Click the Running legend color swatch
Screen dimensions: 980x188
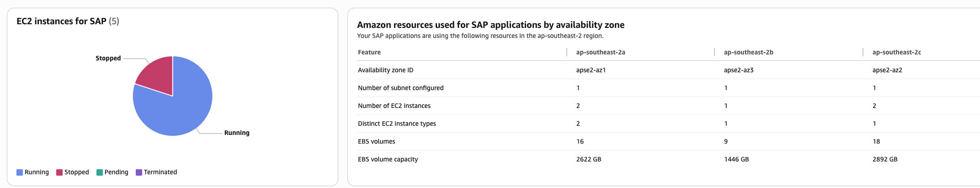pos(20,172)
